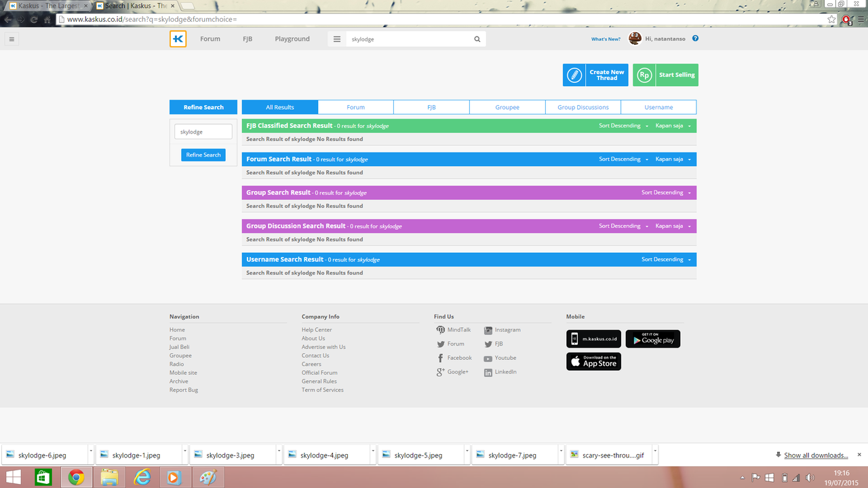The height and width of the screenshot is (488, 868).
Task: Click the Refine Search button
Action: point(203,155)
